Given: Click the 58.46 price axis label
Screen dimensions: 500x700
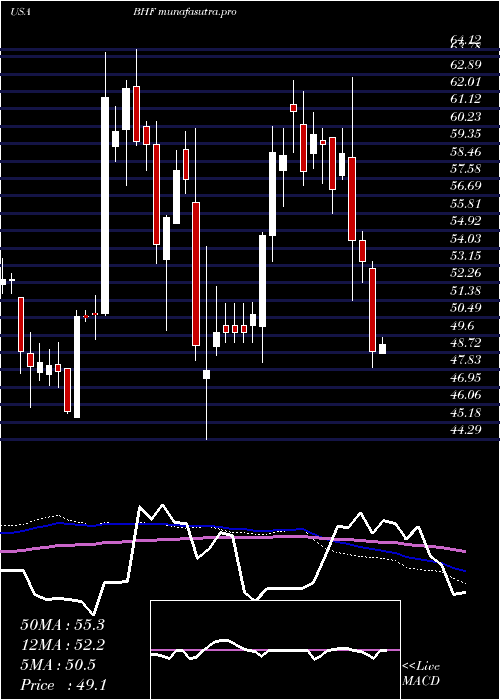Looking at the screenshot, I should pyautogui.click(x=466, y=152).
